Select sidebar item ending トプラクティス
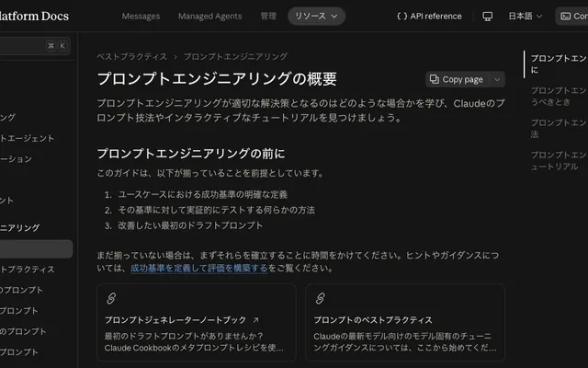This screenshot has width=588, height=368. [28, 270]
